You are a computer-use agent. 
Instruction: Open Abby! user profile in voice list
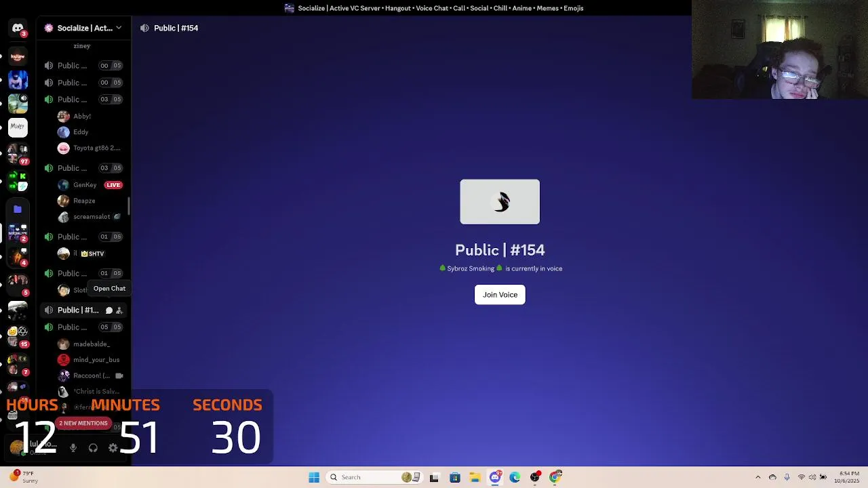[82, 116]
